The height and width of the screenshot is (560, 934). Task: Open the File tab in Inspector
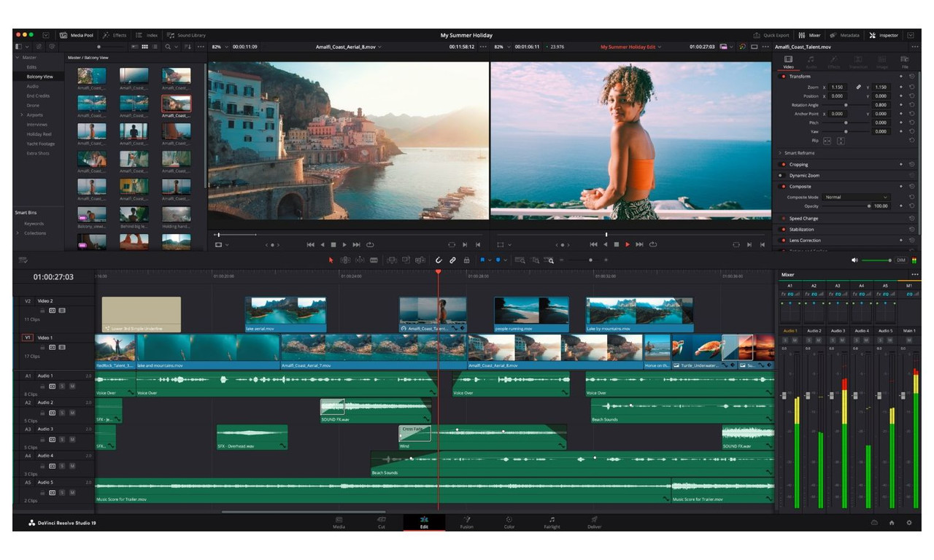click(x=905, y=62)
